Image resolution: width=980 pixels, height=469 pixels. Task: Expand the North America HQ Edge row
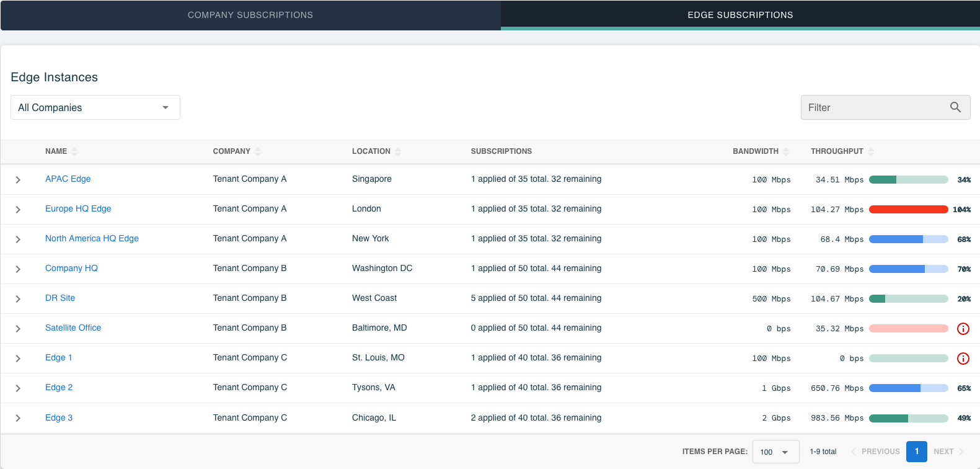point(18,239)
